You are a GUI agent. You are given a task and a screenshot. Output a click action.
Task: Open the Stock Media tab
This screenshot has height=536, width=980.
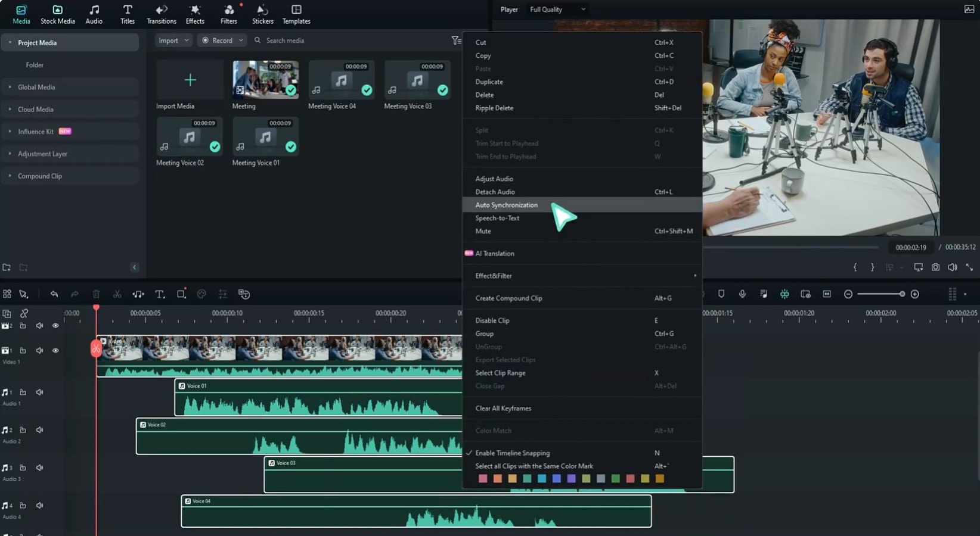[x=58, y=14]
